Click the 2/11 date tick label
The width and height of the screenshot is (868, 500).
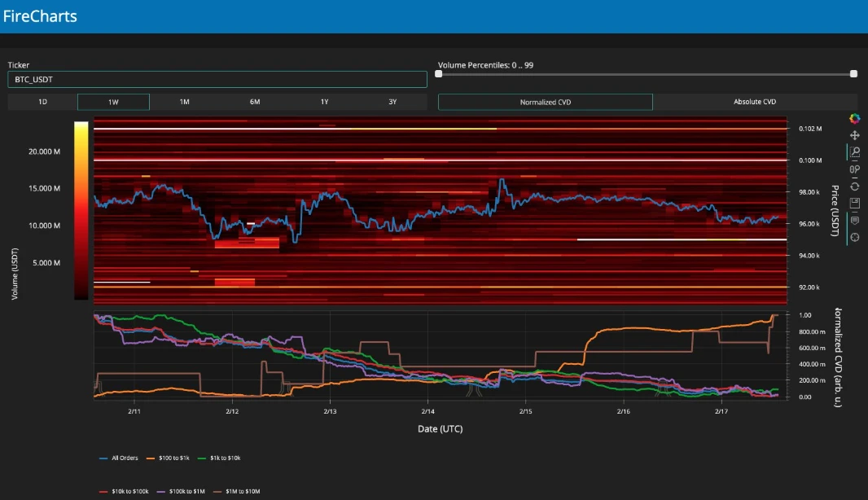[134, 411]
